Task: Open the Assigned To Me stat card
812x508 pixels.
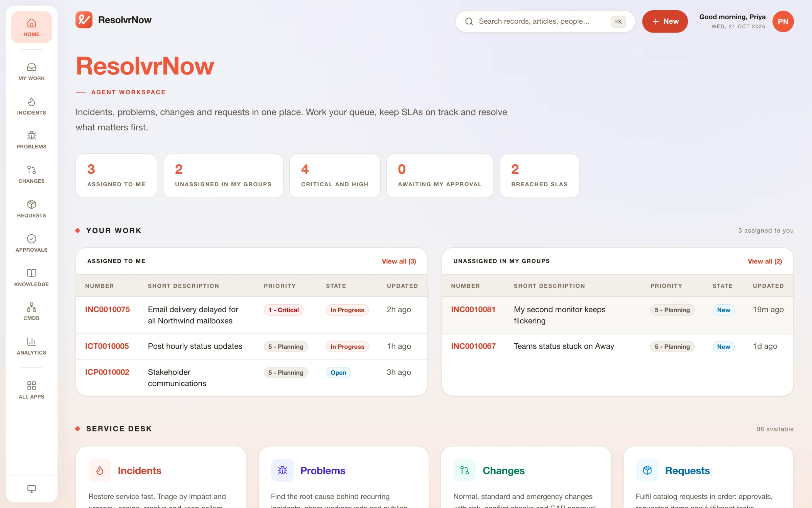Action: 116,176
